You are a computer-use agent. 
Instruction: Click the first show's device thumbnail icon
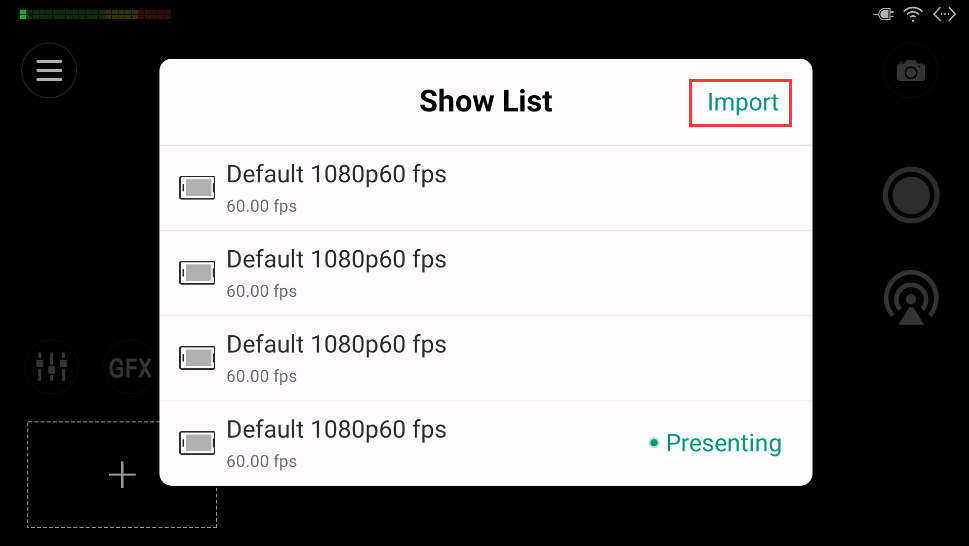[197, 188]
